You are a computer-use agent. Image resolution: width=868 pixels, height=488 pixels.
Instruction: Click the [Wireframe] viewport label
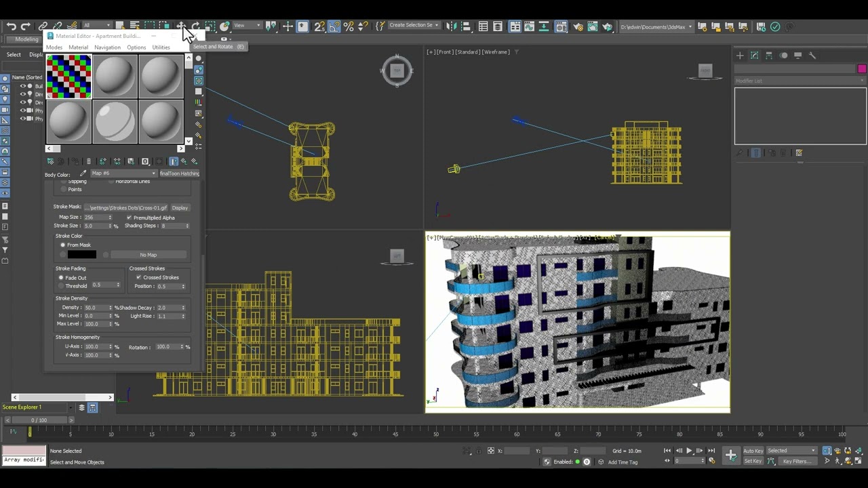[x=496, y=52]
